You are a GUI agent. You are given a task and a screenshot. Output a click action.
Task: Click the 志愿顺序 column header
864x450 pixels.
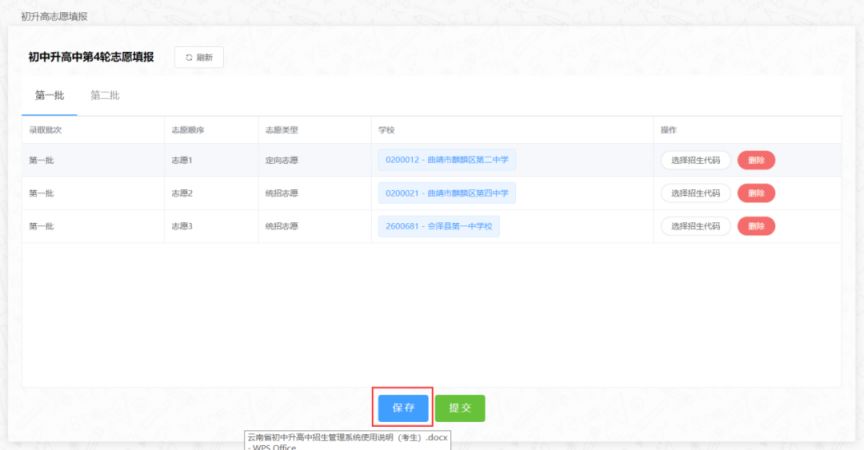click(x=187, y=130)
